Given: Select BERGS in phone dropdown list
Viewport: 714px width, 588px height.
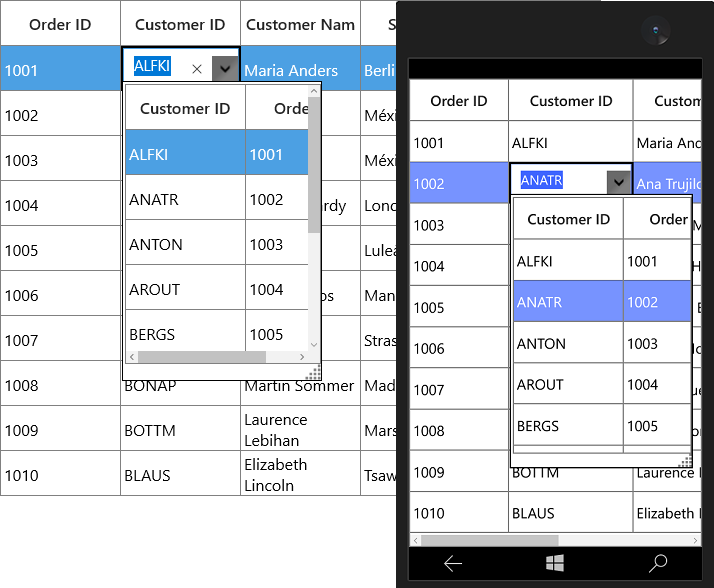Looking at the screenshot, I should point(568,426).
